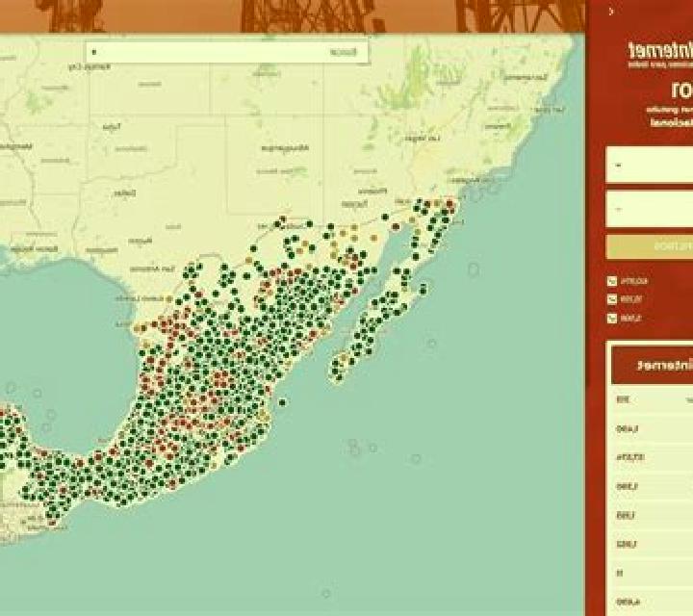Click the large Internet logo at the sidebar top
This screenshot has width=693, height=616.
click(660, 50)
